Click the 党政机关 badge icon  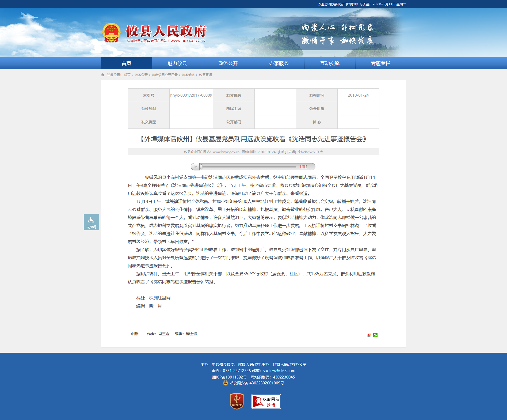click(x=237, y=401)
